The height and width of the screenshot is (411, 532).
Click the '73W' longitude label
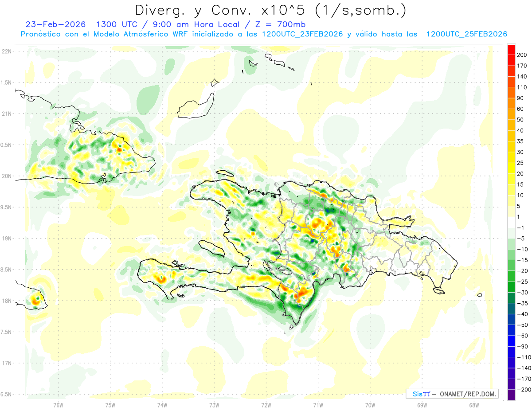214,405
